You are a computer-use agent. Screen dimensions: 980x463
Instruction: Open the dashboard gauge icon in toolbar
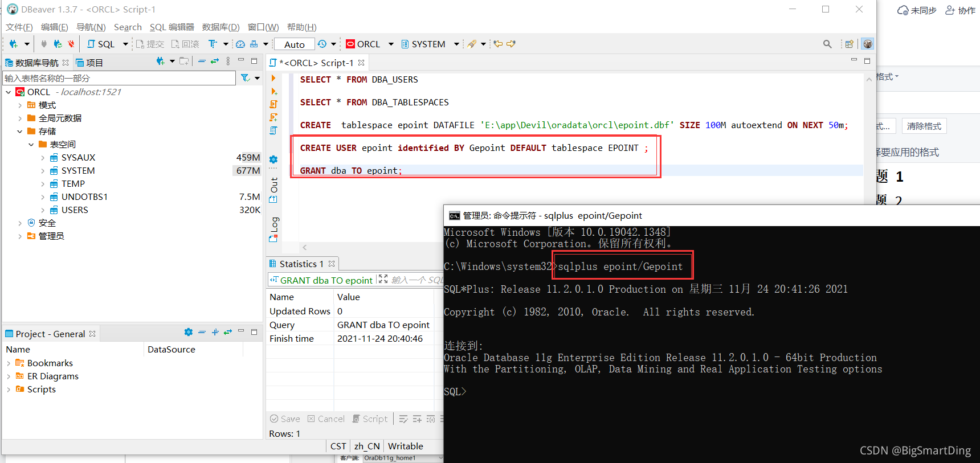coord(240,44)
